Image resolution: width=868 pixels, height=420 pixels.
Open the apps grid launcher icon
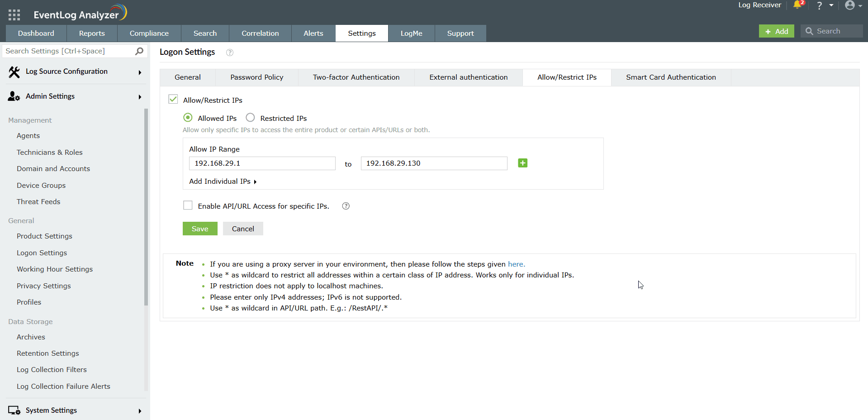pyautogui.click(x=14, y=15)
